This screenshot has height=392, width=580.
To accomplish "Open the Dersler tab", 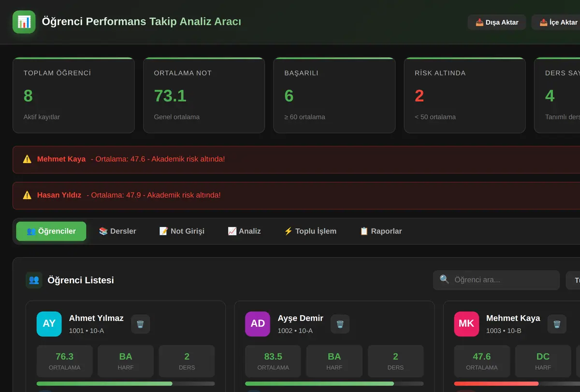I will 117,231.
